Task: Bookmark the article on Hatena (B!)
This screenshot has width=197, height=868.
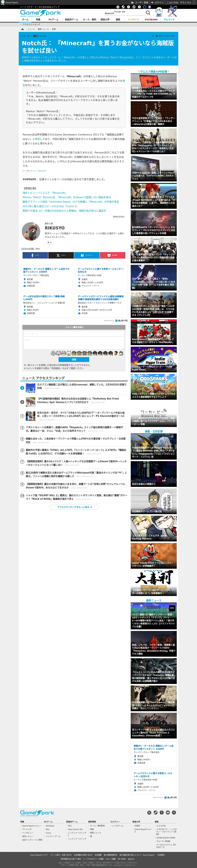Action: (87, 255)
